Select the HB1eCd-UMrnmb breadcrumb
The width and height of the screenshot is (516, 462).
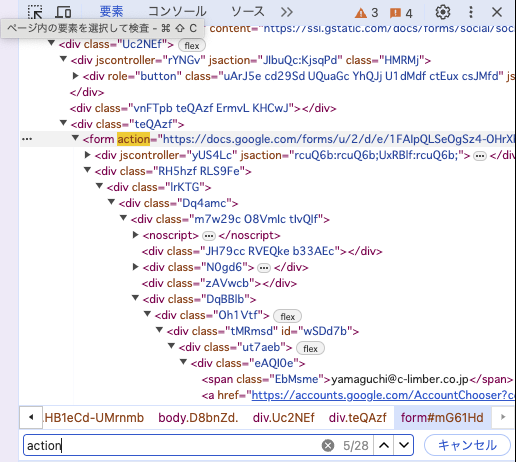coord(94,418)
